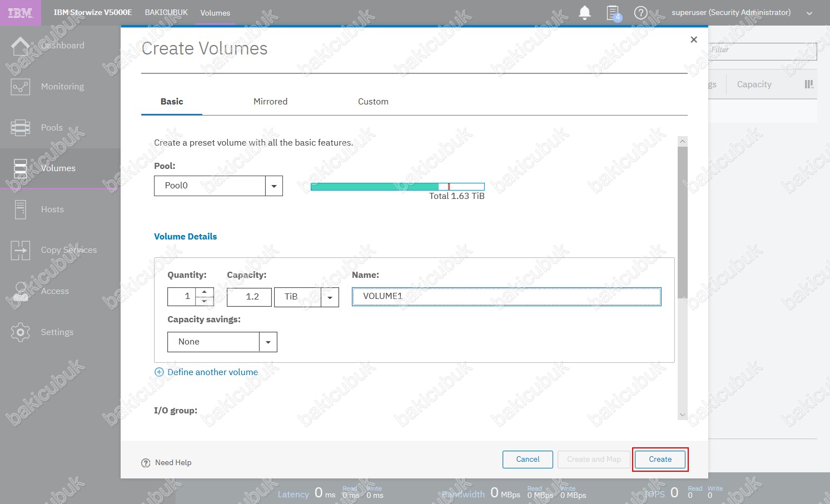Click the IBM logo
The width and height of the screenshot is (830, 504).
tap(20, 13)
